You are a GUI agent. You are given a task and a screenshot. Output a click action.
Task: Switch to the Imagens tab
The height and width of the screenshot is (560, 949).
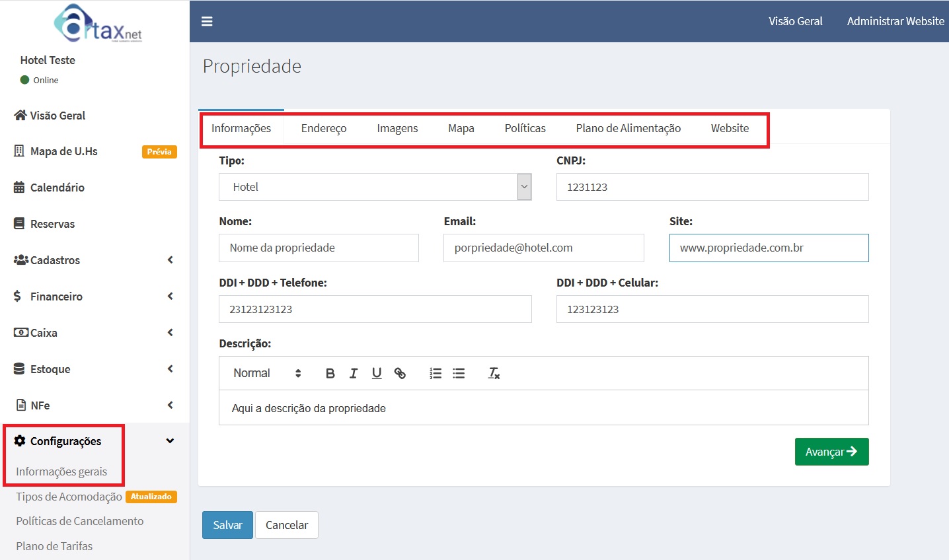(397, 128)
